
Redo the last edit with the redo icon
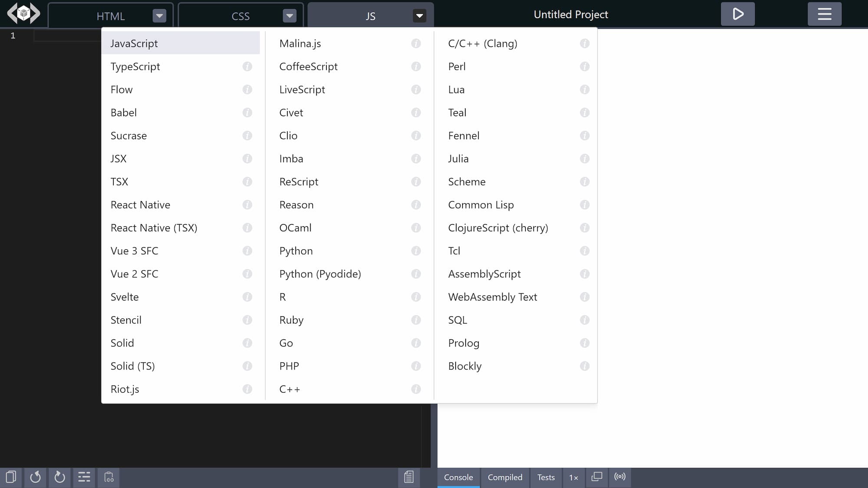tap(59, 477)
